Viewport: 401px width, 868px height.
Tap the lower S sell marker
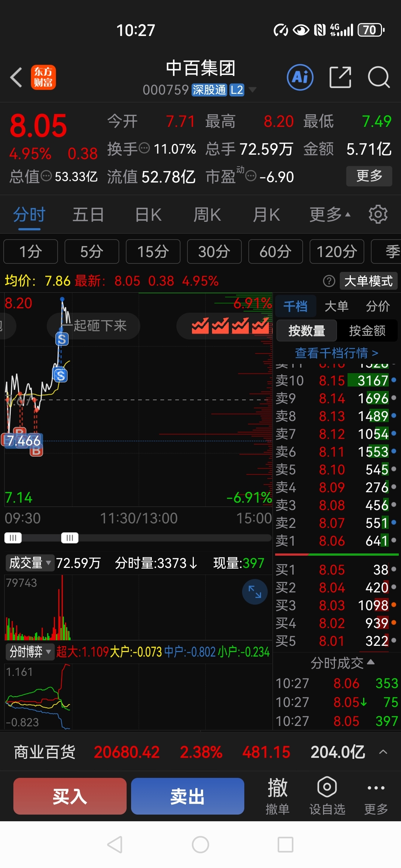(x=61, y=375)
